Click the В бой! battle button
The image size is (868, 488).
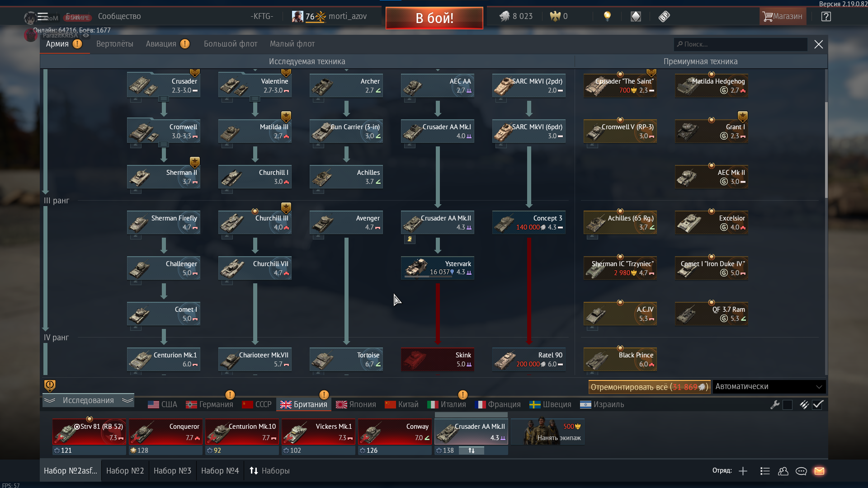(434, 18)
